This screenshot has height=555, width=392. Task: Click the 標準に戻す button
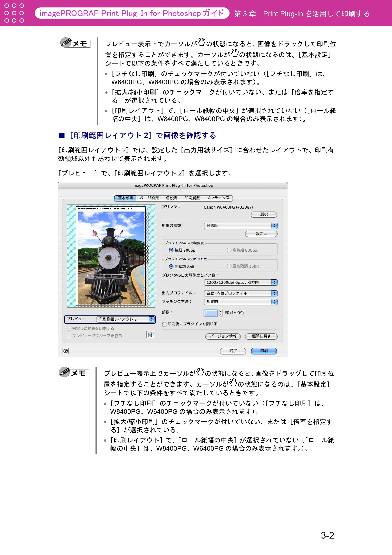click(261, 336)
